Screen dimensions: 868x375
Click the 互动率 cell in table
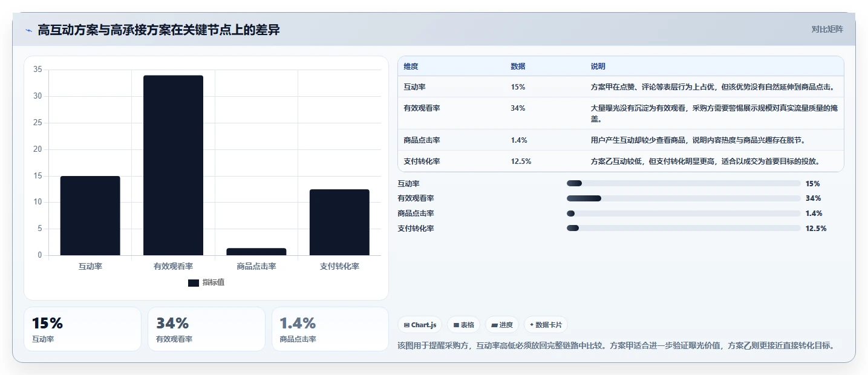point(414,87)
